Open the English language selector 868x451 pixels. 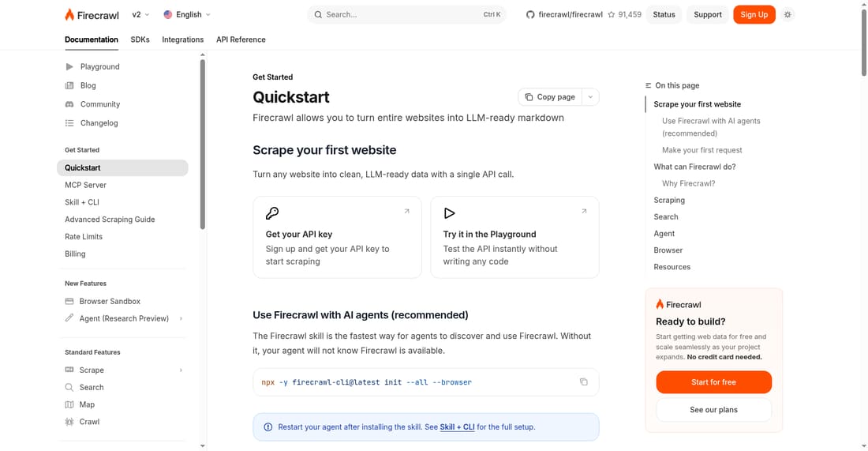(x=187, y=14)
